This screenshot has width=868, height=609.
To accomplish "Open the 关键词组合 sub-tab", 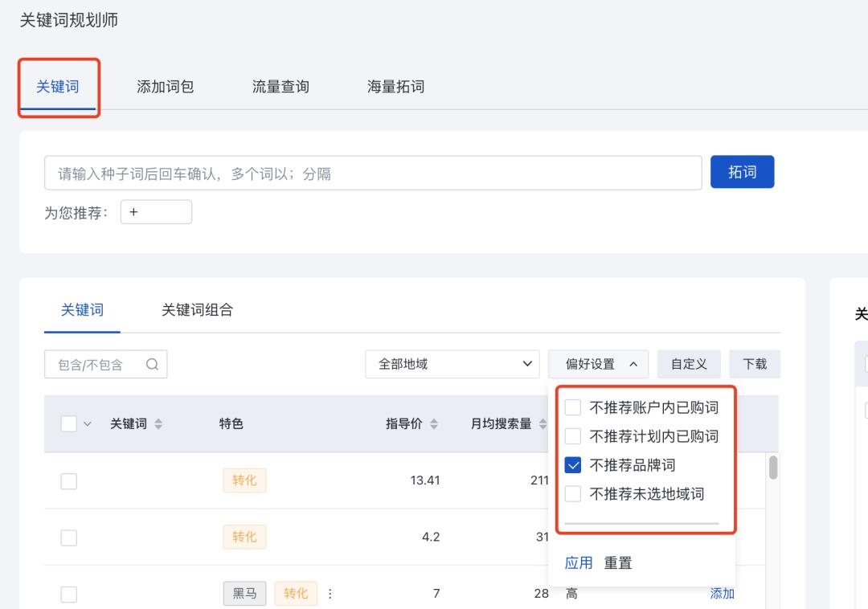I will (197, 310).
